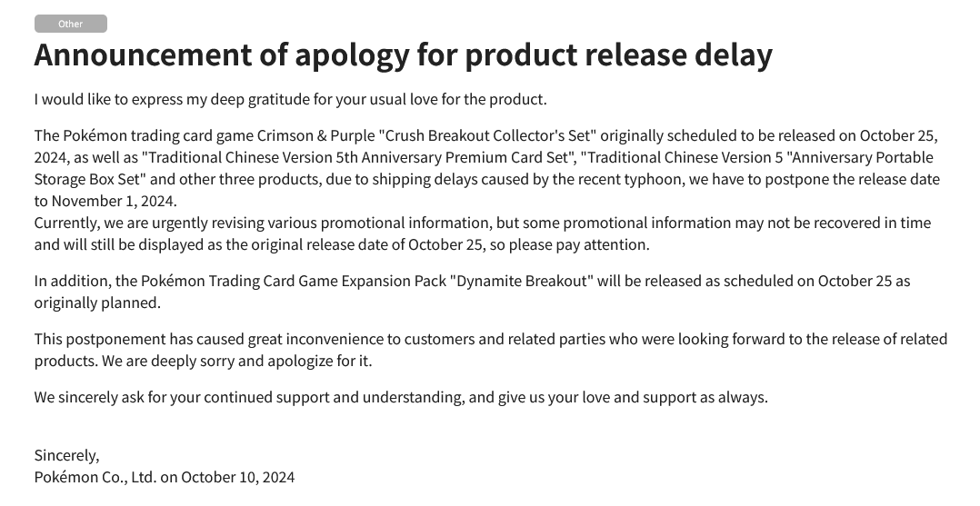Click the "October 10, 2024" announcement date
The image size is (980, 506).
tap(237, 477)
